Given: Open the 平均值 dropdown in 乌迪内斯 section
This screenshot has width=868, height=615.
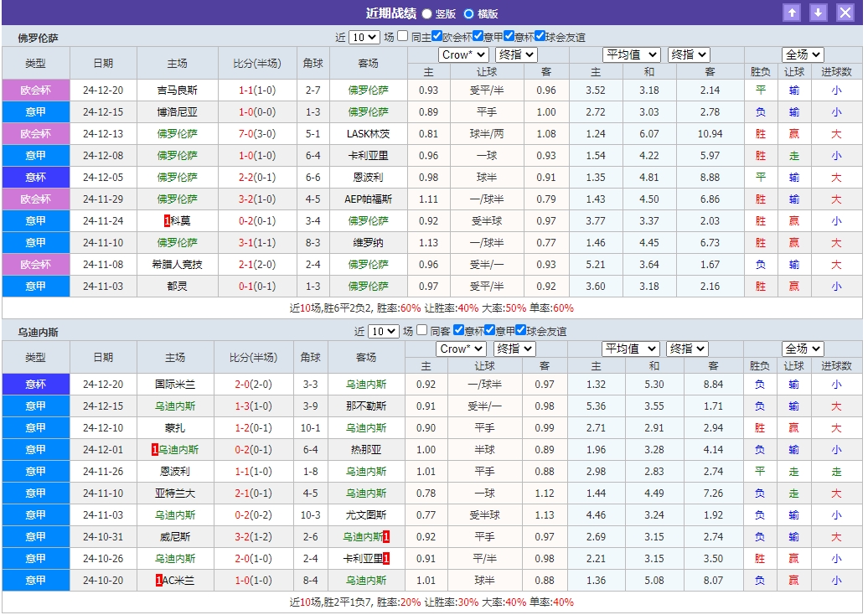Looking at the screenshot, I should point(631,348).
